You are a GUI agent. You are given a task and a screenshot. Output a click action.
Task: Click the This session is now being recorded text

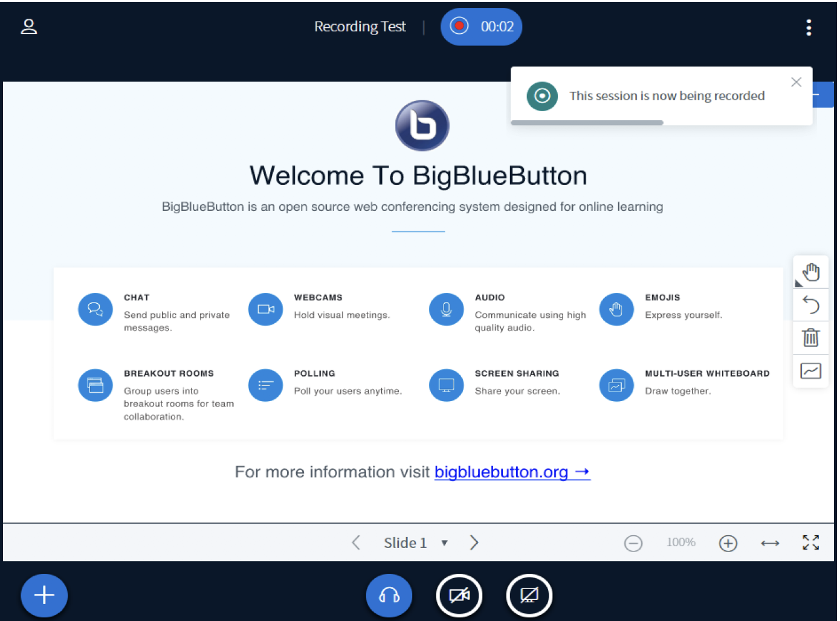pos(667,96)
